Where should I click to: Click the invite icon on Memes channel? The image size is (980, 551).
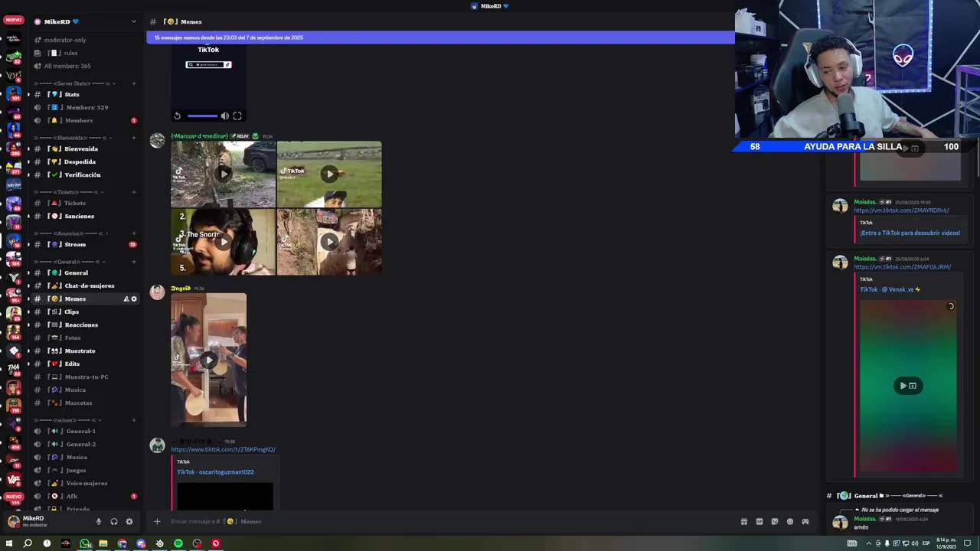coord(126,299)
